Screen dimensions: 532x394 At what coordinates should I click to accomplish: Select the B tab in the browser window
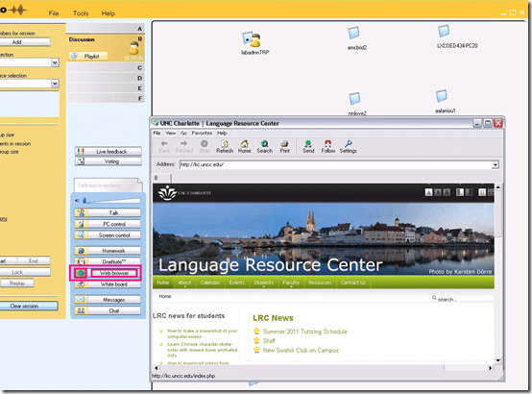[x=162, y=178]
